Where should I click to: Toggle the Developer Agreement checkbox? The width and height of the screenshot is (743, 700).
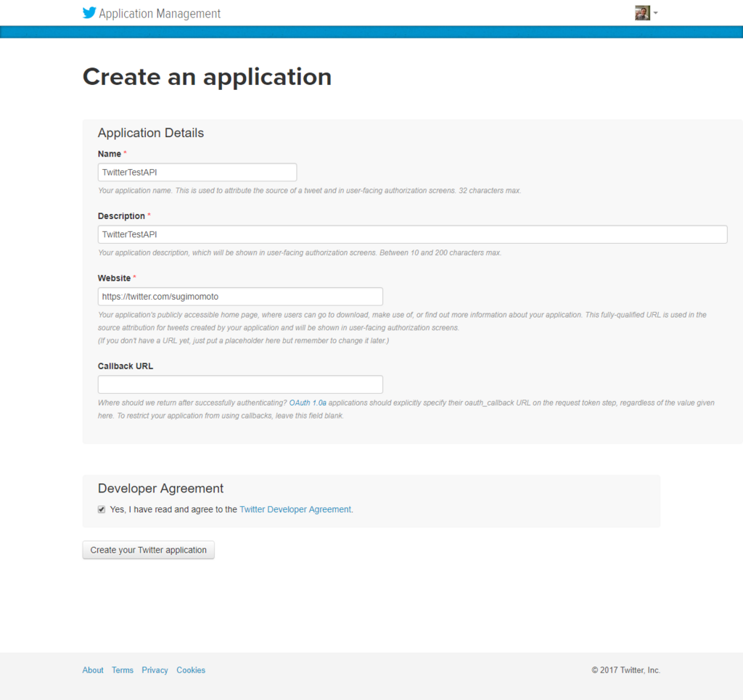pos(102,510)
